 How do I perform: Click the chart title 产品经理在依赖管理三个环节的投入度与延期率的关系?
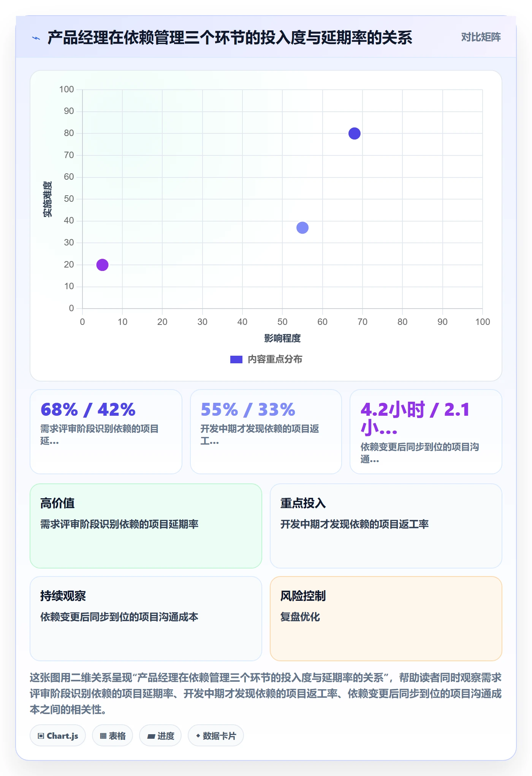tap(230, 38)
